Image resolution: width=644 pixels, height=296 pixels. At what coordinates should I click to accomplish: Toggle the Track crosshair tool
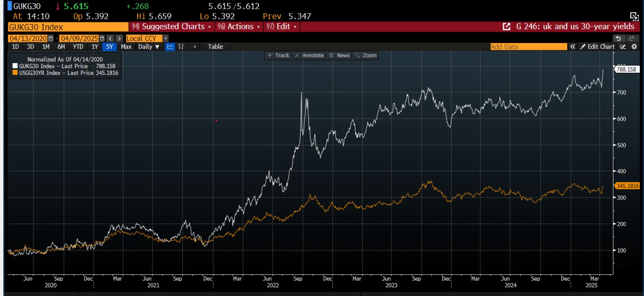278,55
